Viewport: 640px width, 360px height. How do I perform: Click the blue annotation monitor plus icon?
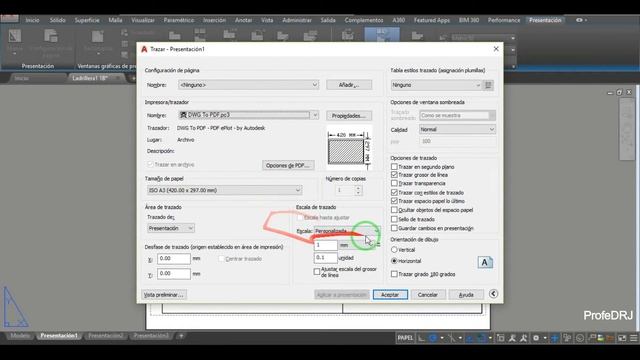click(554, 338)
